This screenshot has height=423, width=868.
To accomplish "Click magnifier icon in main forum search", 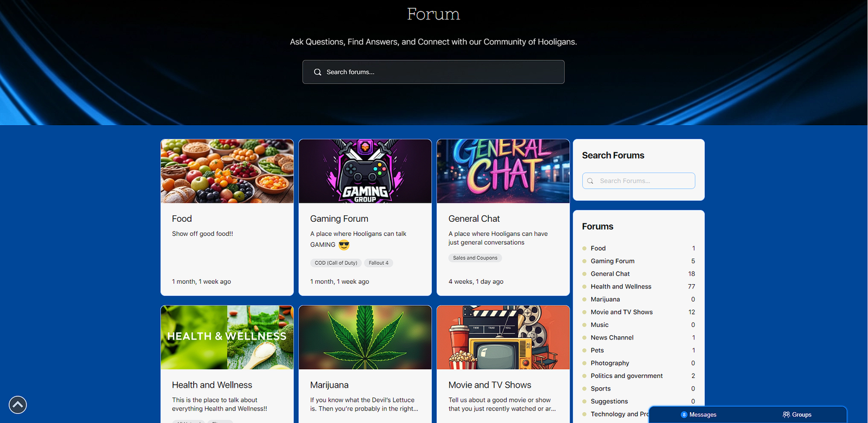I will click(x=318, y=72).
